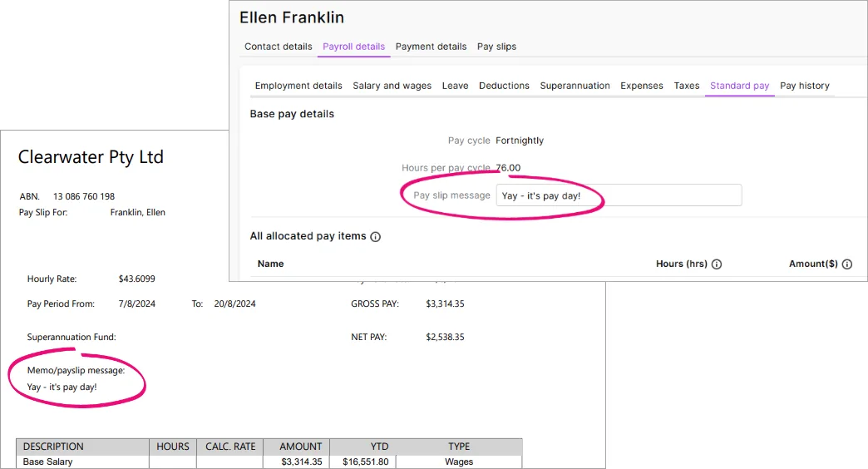Click the Fortnightly pay cycle value
The width and height of the screenshot is (868, 469).
click(520, 141)
